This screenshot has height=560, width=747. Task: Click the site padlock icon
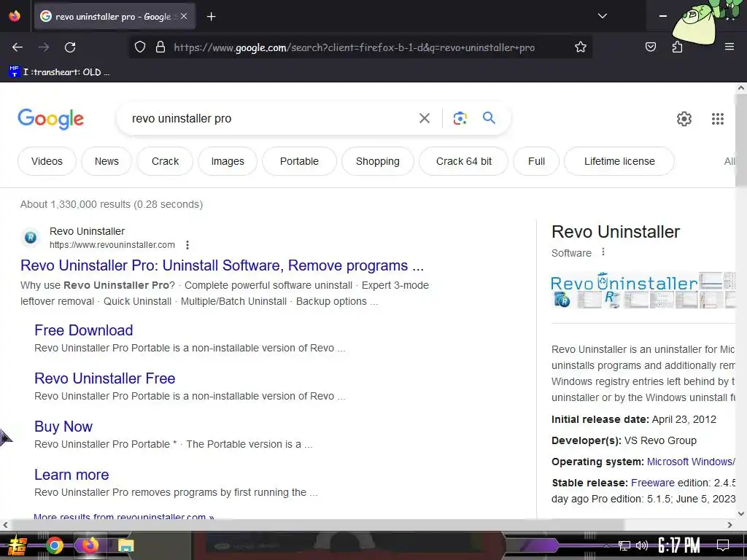click(160, 47)
